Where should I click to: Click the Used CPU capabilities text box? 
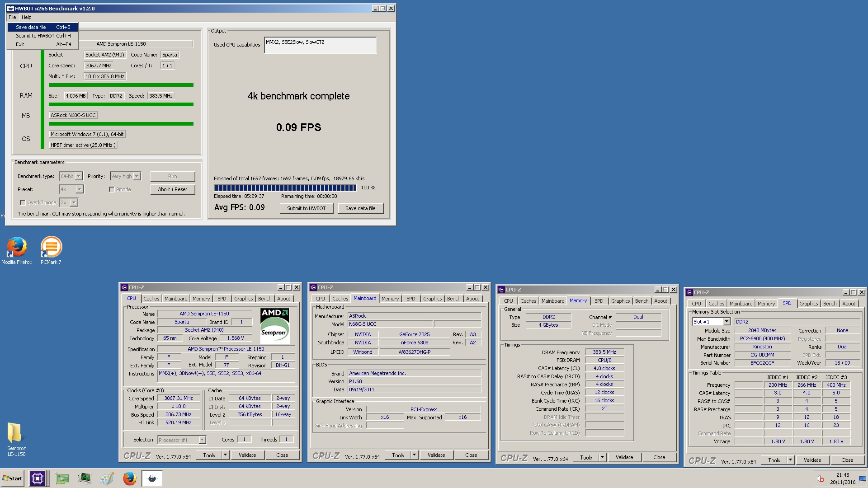coord(321,45)
